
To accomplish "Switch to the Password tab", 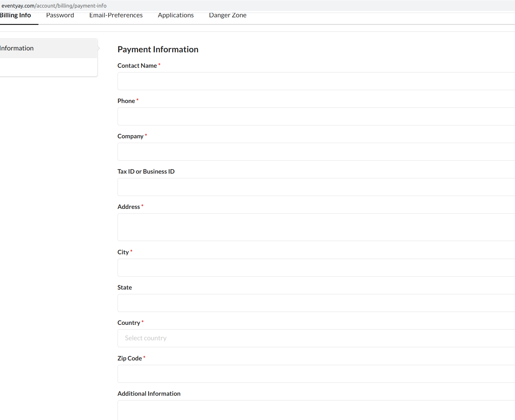I will pyautogui.click(x=60, y=15).
